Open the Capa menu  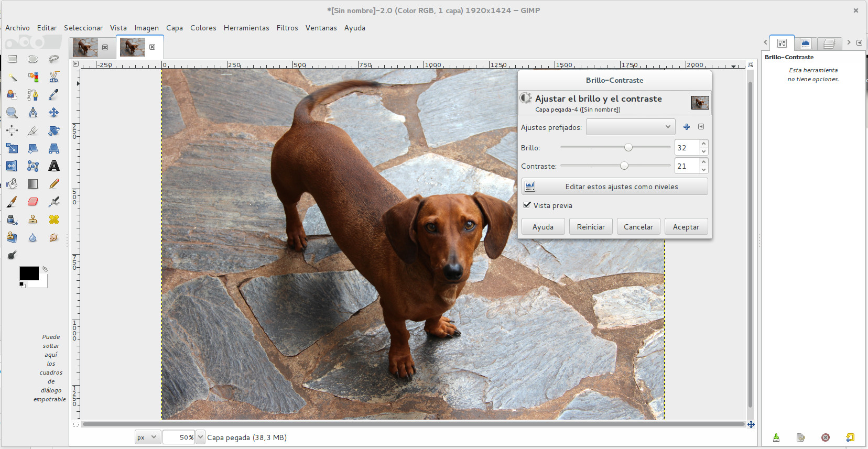point(175,28)
